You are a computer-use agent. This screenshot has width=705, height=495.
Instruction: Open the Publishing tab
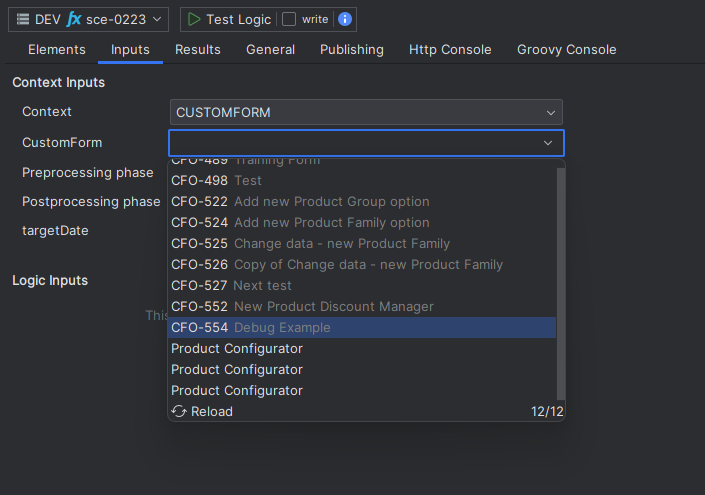(352, 49)
